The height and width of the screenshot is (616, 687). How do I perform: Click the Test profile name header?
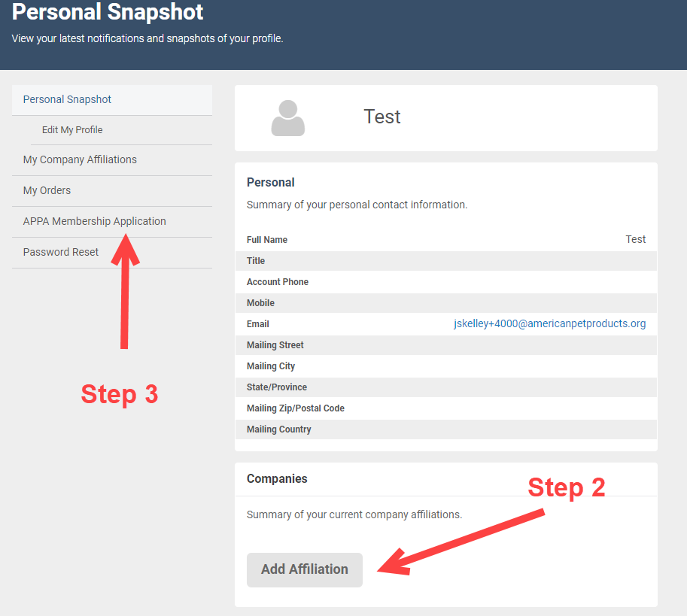click(382, 117)
